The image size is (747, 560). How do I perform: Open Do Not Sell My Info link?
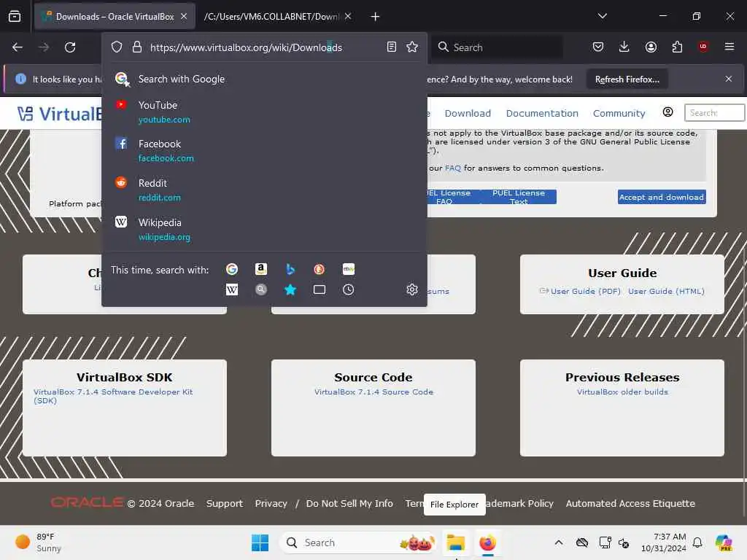click(349, 503)
